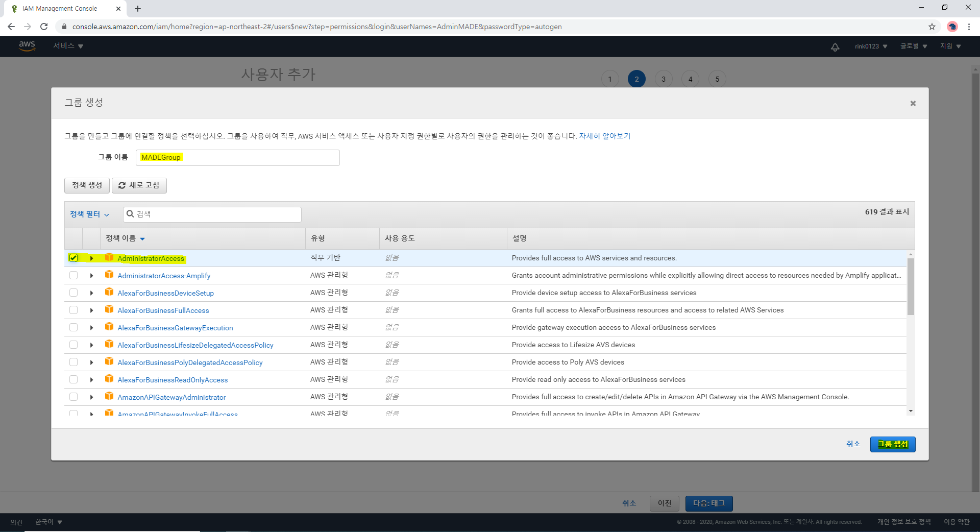
Task: Click the policy list scrollbar thumb
Action: [x=911, y=287]
